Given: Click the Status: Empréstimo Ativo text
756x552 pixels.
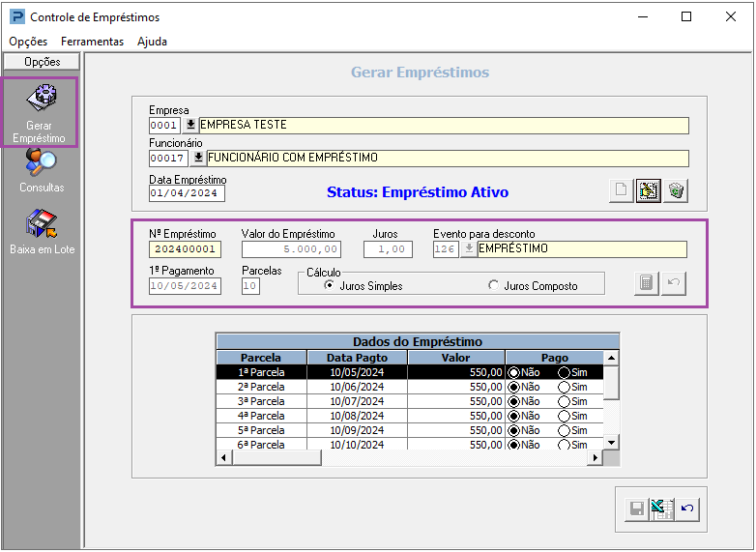Looking at the screenshot, I should coord(418,192).
